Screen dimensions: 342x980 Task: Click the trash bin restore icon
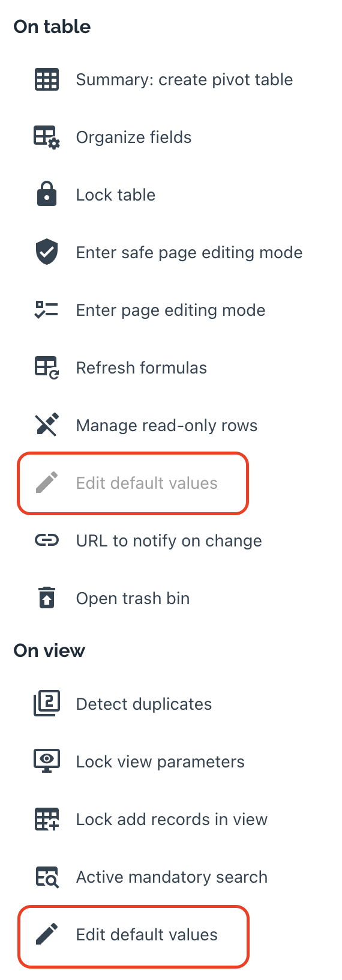[x=47, y=598]
